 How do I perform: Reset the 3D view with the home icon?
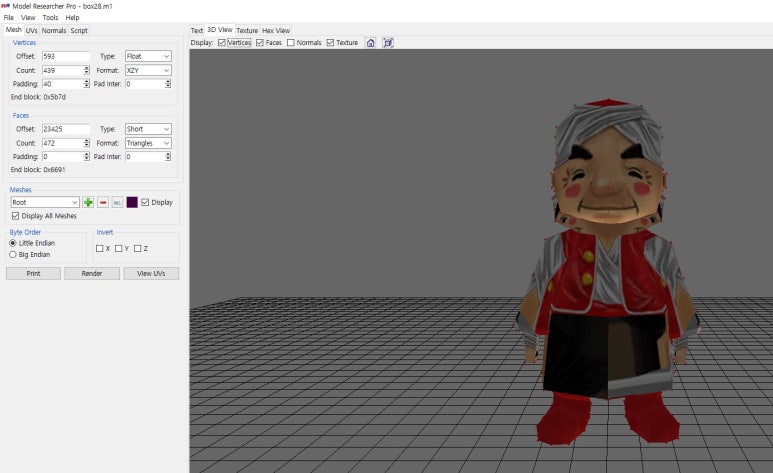[x=370, y=43]
